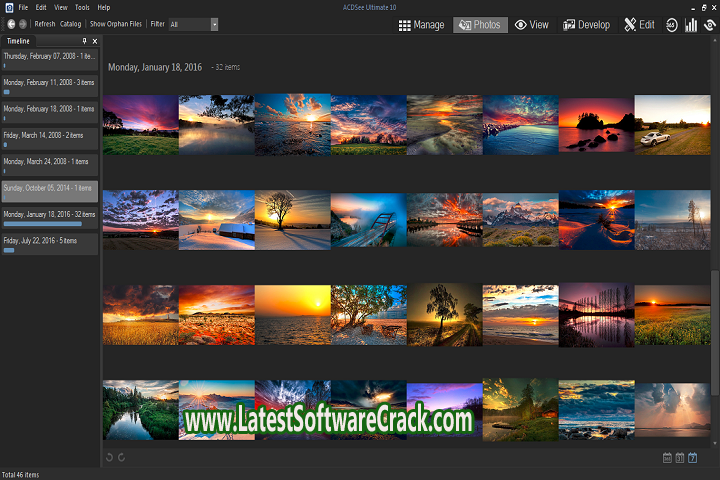This screenshot has height=480, width=720.
Task: Select the Timeline tab
Action: pyautogui.click(x=18, y=41)
